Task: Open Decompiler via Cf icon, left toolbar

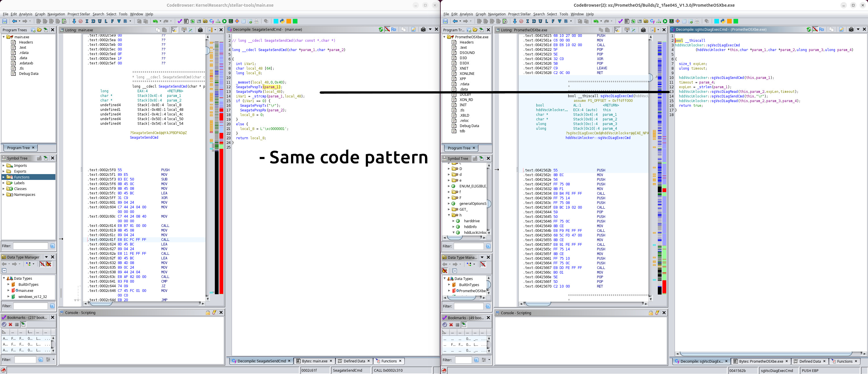Action: click(x=212, y=21)
